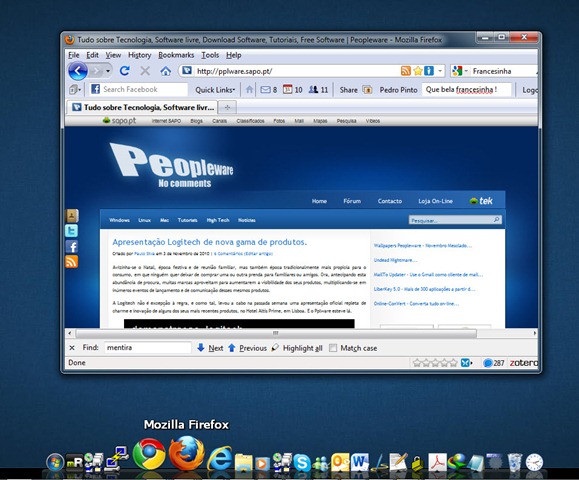Close the find bar with X

(x=72, y=348)
